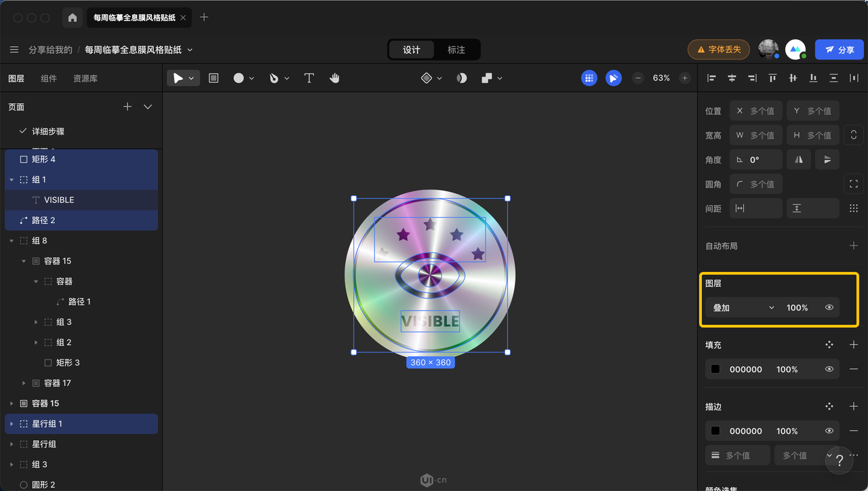
Task: Align selected layers to top
Action: point(772,78)
